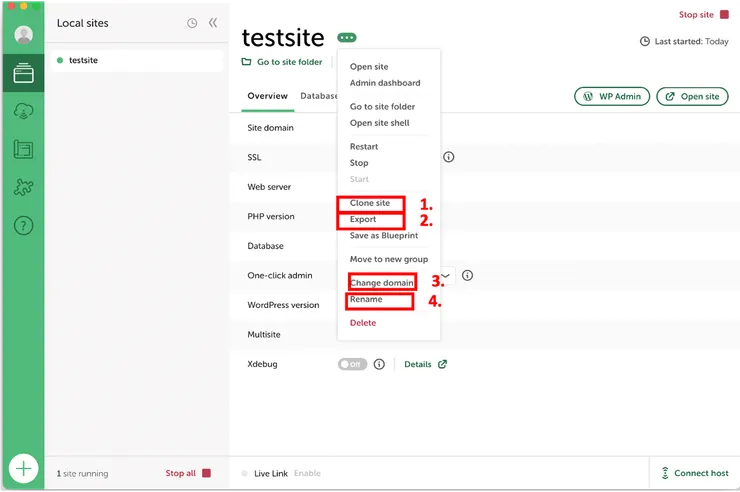Open the testsite three-dot menu
Screen dimensions: 740x492
pyautogui.click(x=346, y=37)
